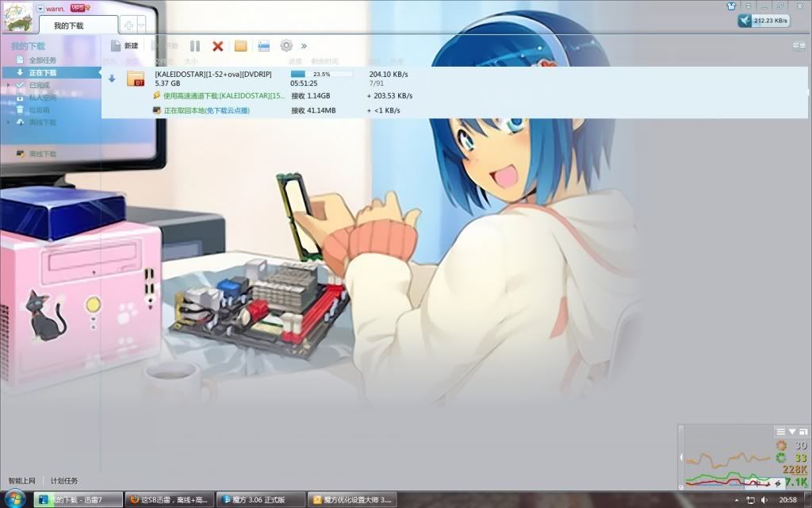Switch to 魔方优化设置大师 taskbar window

[x=352, y=500]
